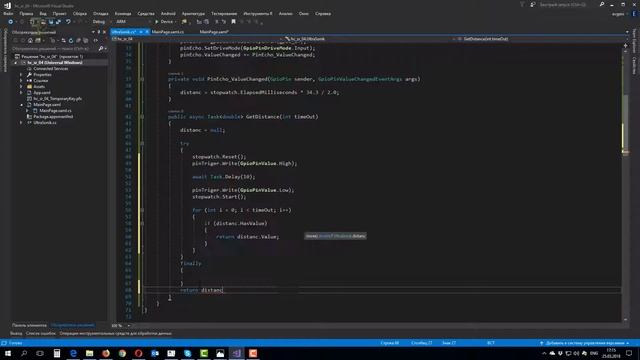Open File Explorer from taskbar
The width and height of the screenshot is (640, 360).
pyautogui.click(x=89, y=353)
